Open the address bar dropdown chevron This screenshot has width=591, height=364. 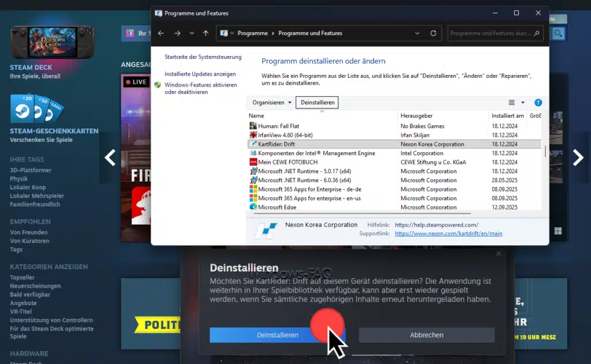click(417, 33)
